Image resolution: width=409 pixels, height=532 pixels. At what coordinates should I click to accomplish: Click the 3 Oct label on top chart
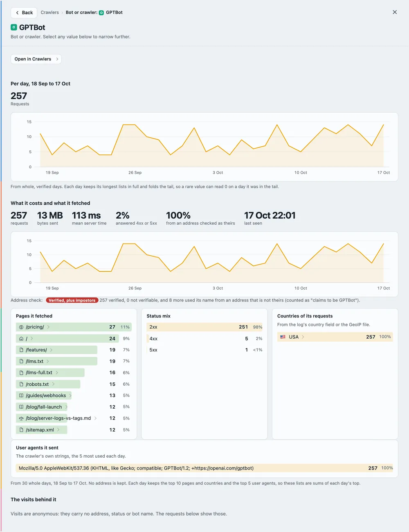click(x=218, y=173)
